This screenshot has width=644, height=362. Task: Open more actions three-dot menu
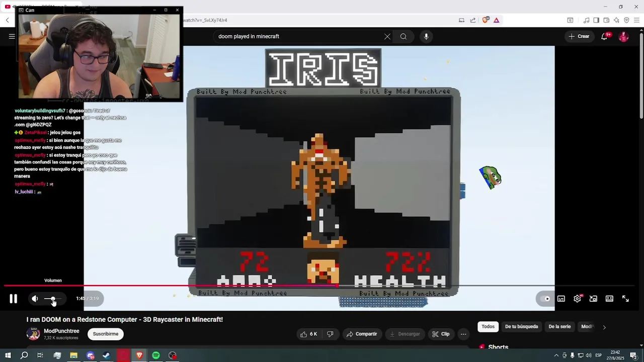point(463,334)
